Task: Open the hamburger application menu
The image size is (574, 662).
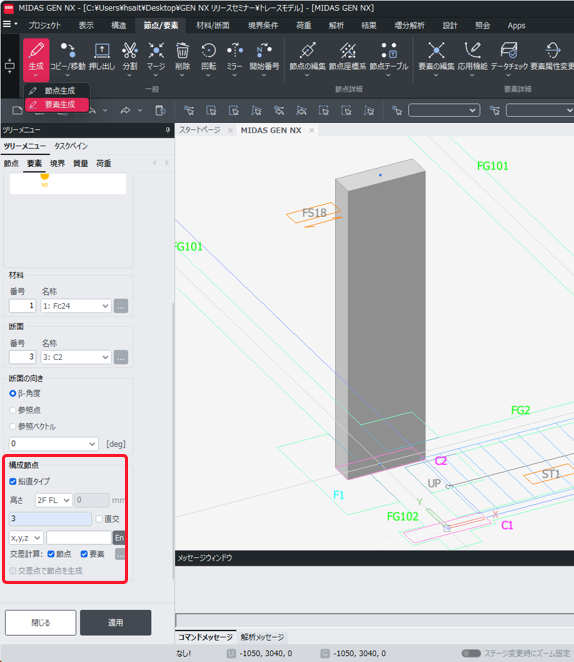Action: coord(7,24)
